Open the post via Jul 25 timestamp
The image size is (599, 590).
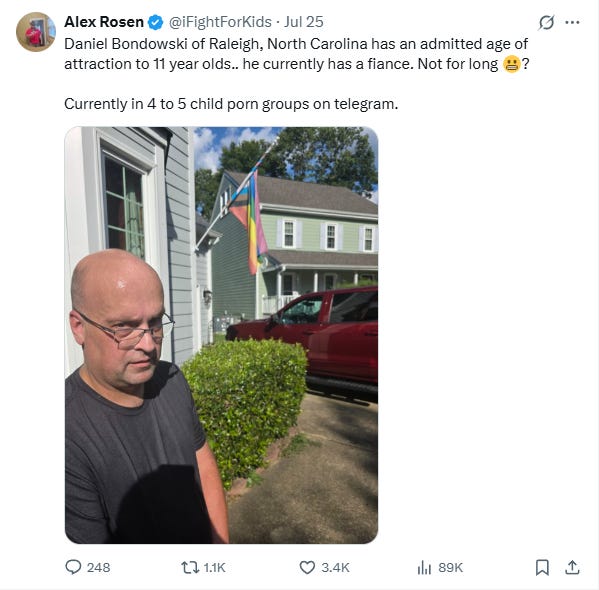pos(304,22)
